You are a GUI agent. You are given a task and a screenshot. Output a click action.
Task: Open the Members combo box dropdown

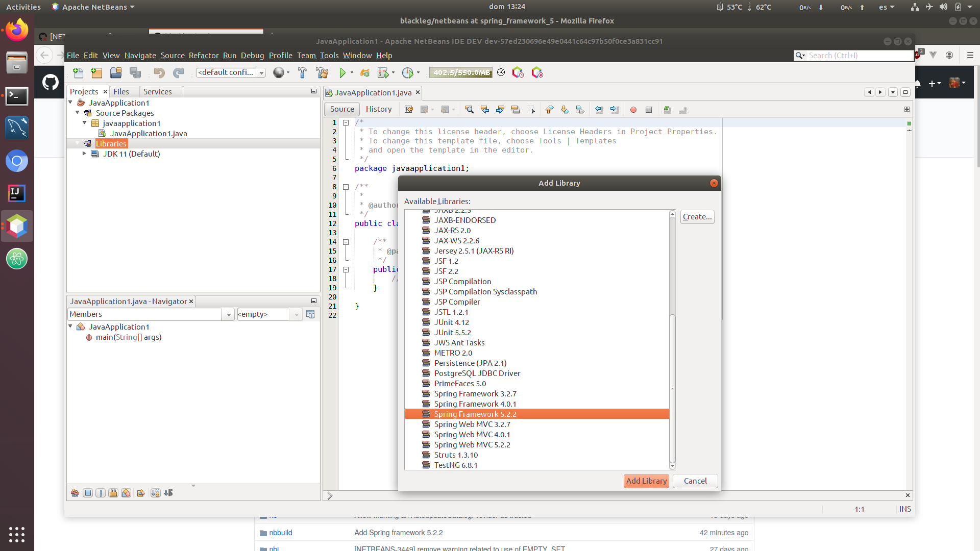click(x=228, y=315)
